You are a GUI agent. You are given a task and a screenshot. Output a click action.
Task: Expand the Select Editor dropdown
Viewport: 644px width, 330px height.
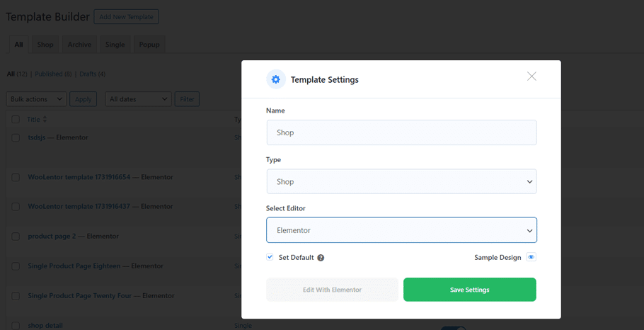pyautogui.click(x=401, y=230)
